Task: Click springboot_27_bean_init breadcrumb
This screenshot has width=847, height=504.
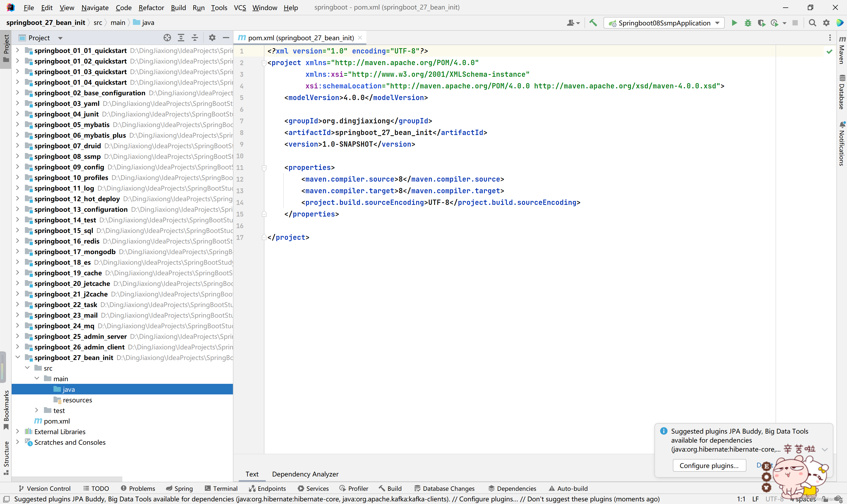Action: click(x=46, y=22)
